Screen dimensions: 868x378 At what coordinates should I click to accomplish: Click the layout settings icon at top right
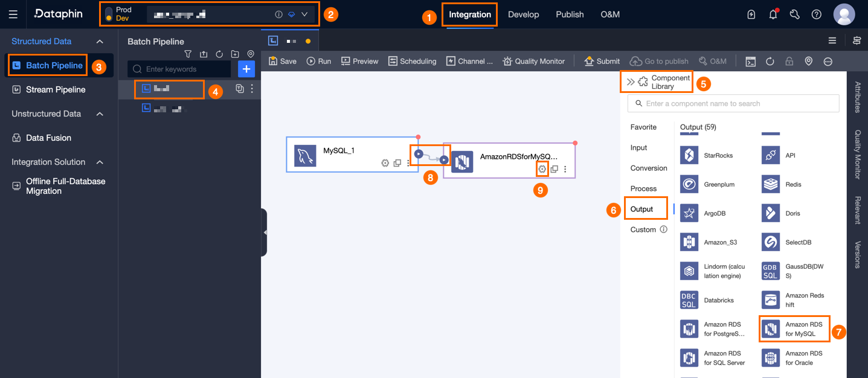(x=857, y=40)
